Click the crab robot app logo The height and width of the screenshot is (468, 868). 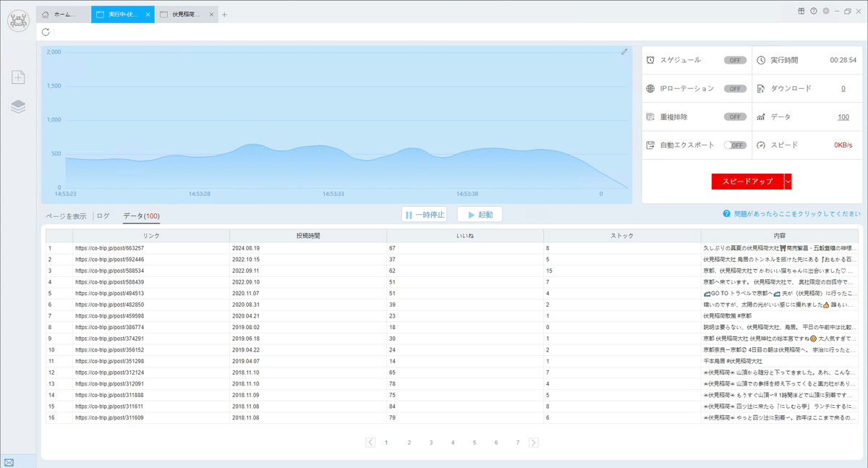[x=18, y=20]
